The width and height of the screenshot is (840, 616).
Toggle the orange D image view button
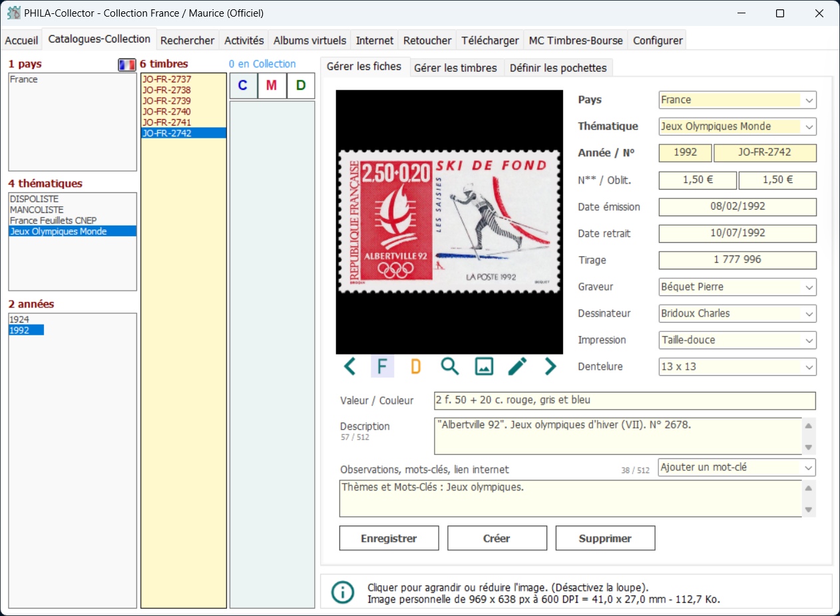(416, 366)
